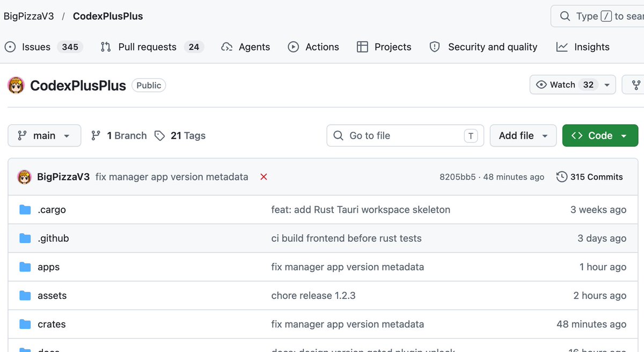Open commit ci build frontend before rust tests
The width and height of the screenshot is (644, 352).
(x=346, y=238)
